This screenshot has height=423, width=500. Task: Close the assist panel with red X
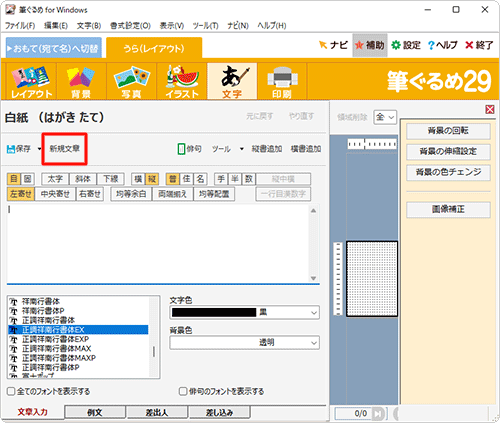(490, 110)
